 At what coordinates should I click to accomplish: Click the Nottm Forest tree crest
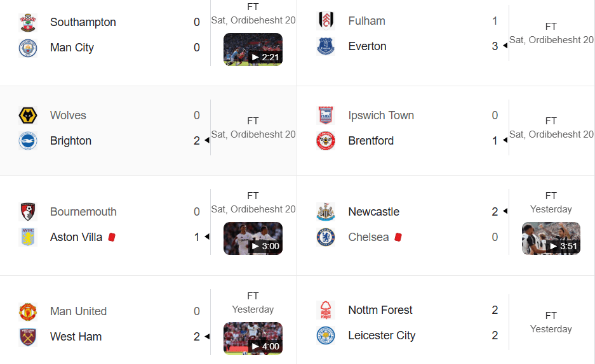pos(326,310)
